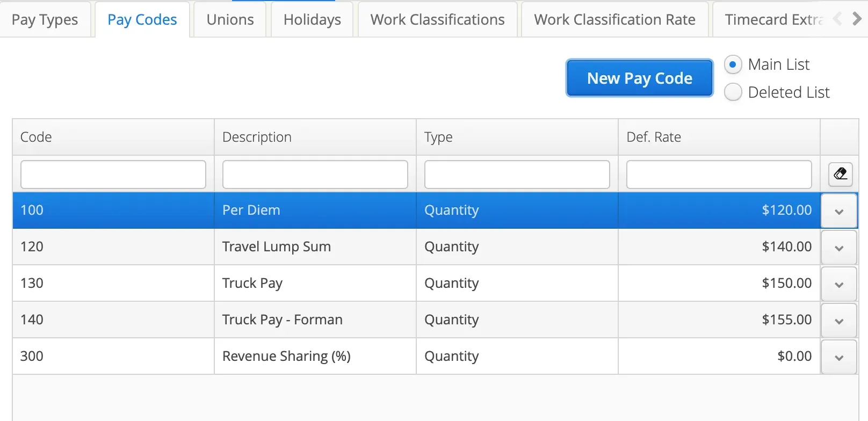Click the Travel Lump Sum description

click(315, 247)
